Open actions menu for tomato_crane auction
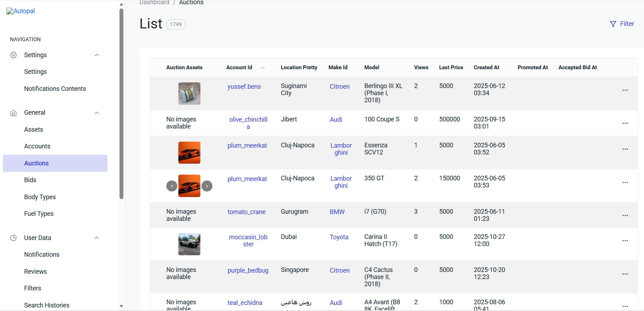This screenshot has width=644, height=311. point(625,215)
